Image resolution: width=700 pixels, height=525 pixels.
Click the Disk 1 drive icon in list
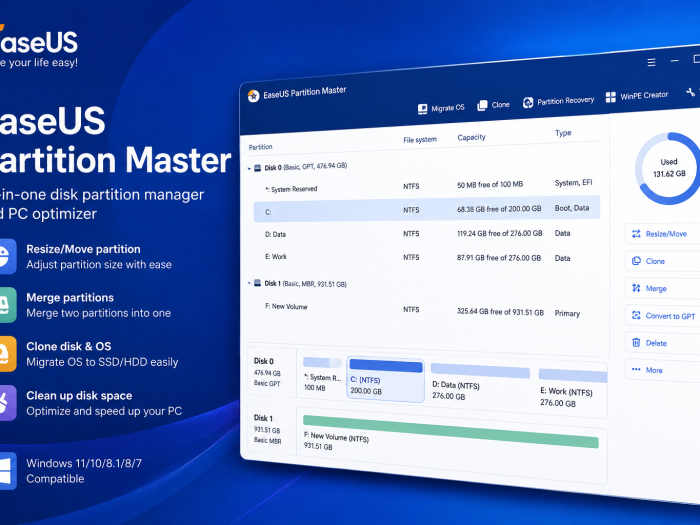(x=258, y=283)
